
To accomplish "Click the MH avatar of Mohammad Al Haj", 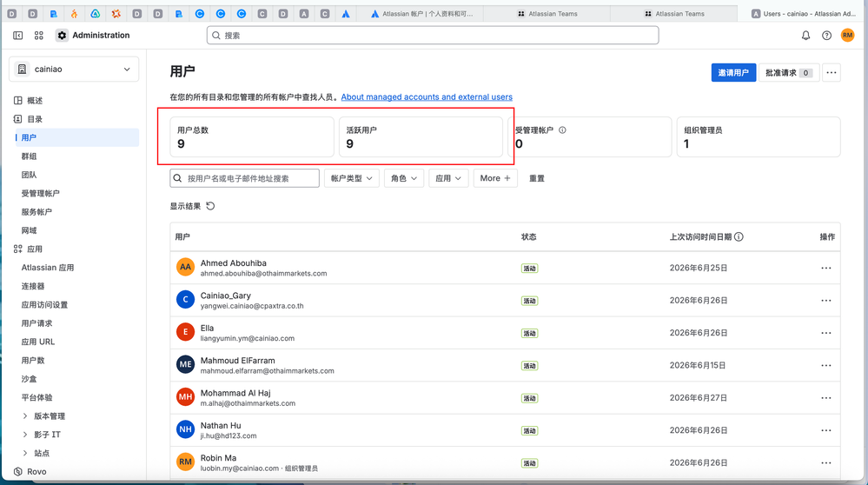I will tap(185, 396).
